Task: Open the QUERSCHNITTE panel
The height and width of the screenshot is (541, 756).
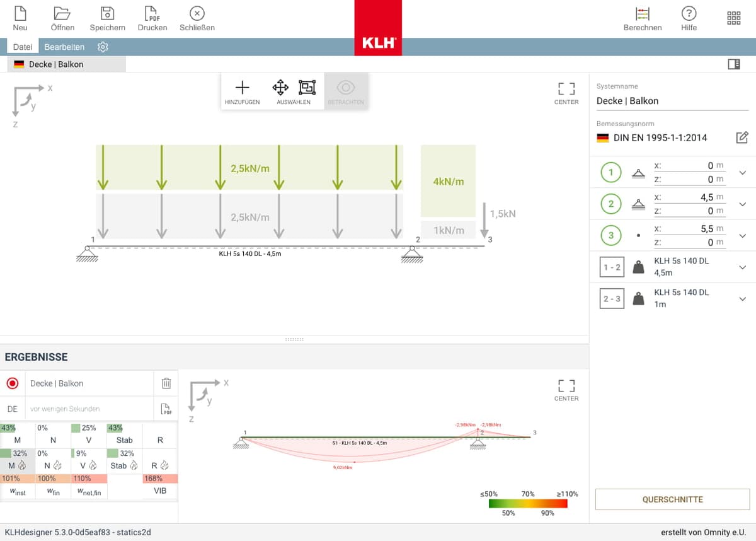Action: 672,499
